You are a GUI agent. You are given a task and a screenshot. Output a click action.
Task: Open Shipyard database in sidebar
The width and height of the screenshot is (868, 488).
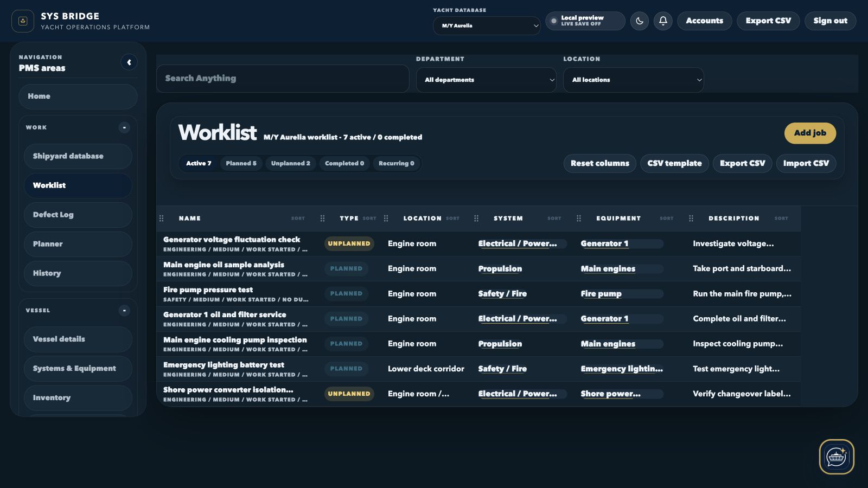coord(78,156)
